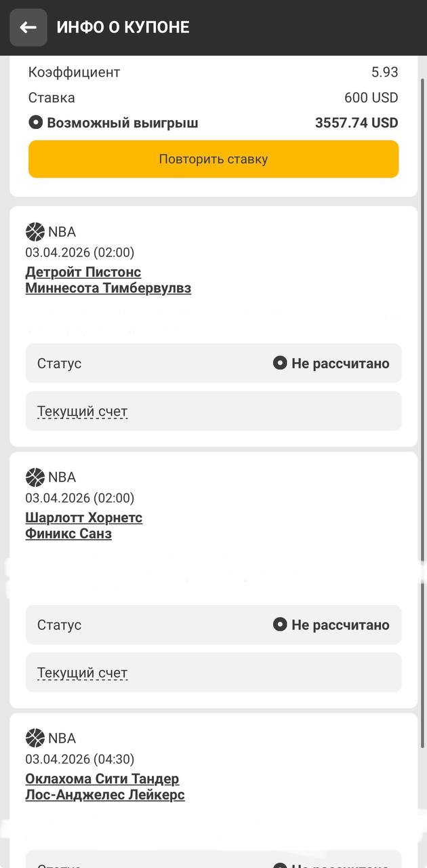The image size is (427, 868).
Task: Click the 3557.74 USD possible winnings value
Action: pos(357,123)
